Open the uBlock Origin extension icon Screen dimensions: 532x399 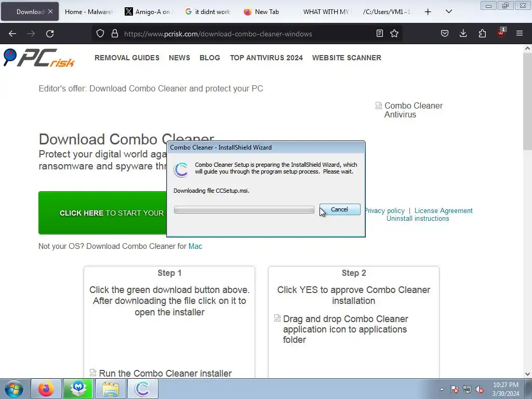click(x=501, y=33)
